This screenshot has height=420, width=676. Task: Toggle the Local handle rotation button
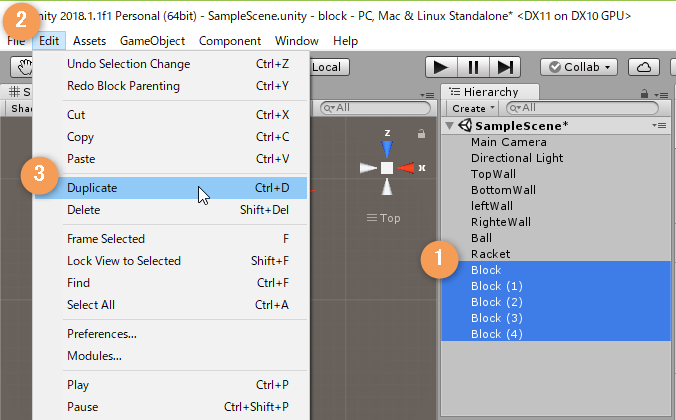point(326,67)
